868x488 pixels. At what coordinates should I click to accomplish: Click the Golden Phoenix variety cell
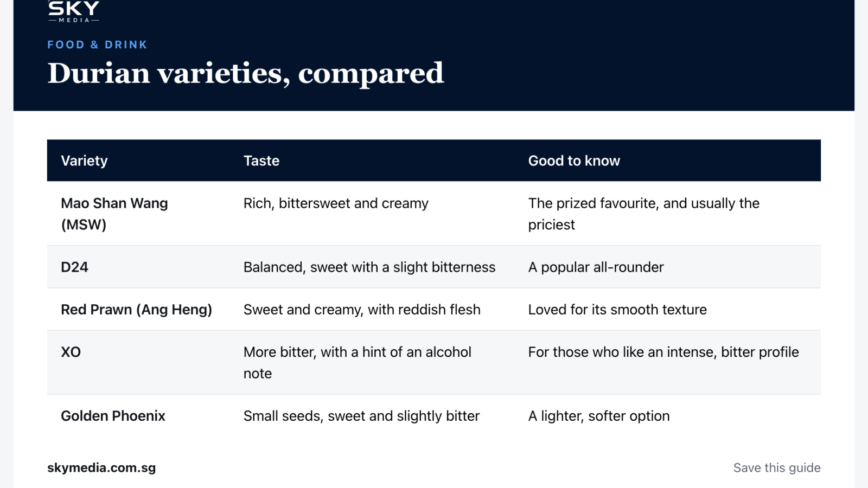click(x=113, y=416)
